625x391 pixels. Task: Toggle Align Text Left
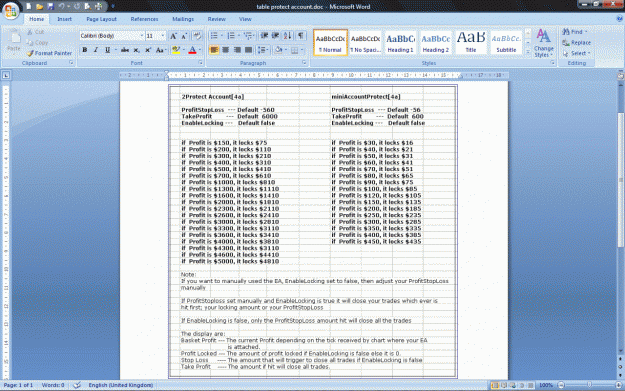214,50
